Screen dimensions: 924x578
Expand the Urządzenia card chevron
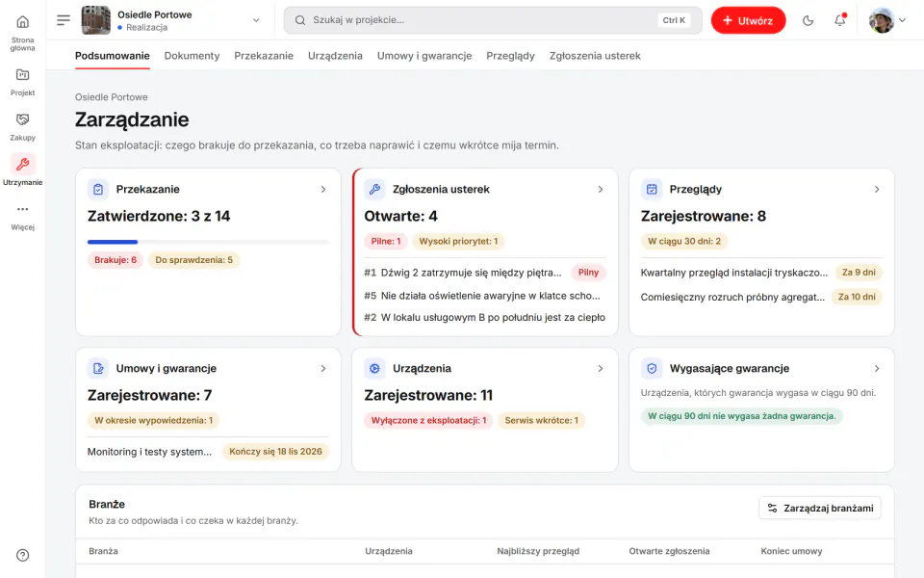pos(601,369)
